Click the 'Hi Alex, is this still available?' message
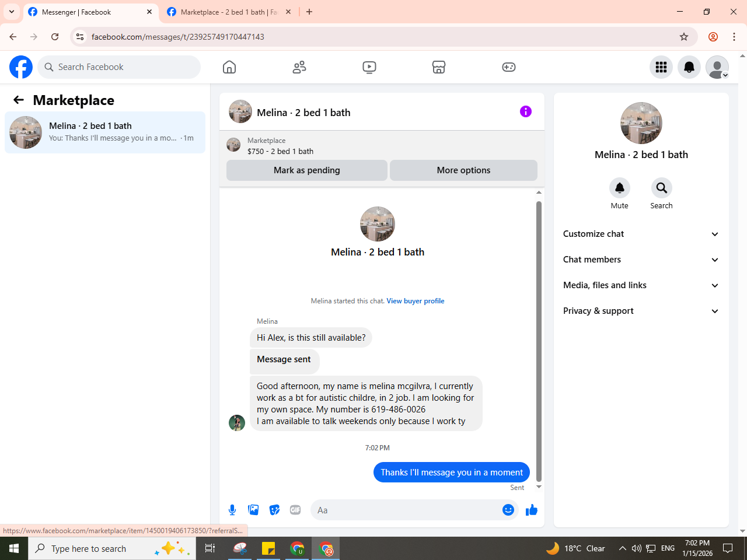Image resolution: width=747 pixels, height=560 pixels. 311,338
